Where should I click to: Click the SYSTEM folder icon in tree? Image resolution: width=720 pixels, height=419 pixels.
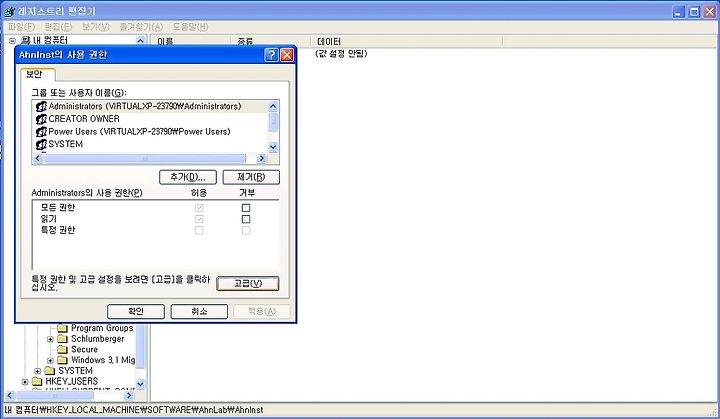[50, 371]
